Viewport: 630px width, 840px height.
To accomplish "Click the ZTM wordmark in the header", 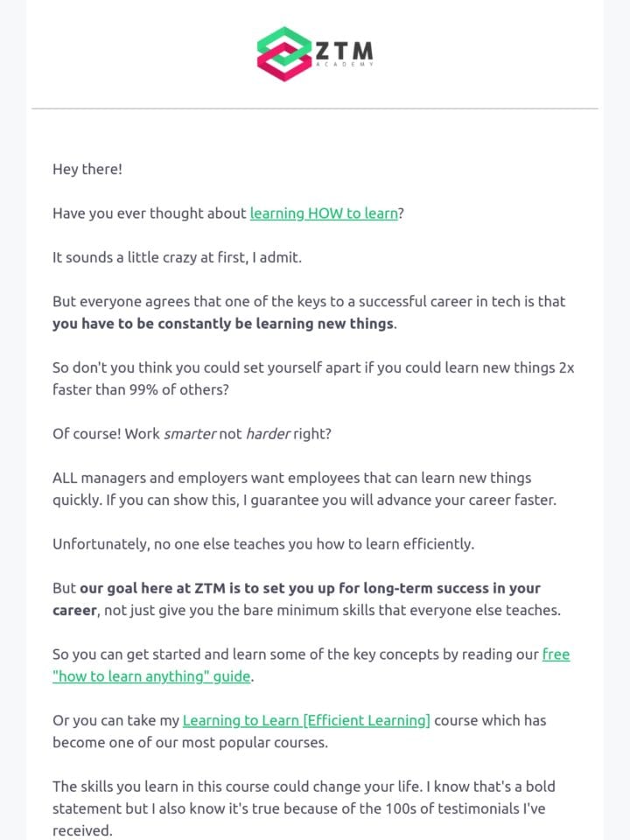I will [344, 51].
